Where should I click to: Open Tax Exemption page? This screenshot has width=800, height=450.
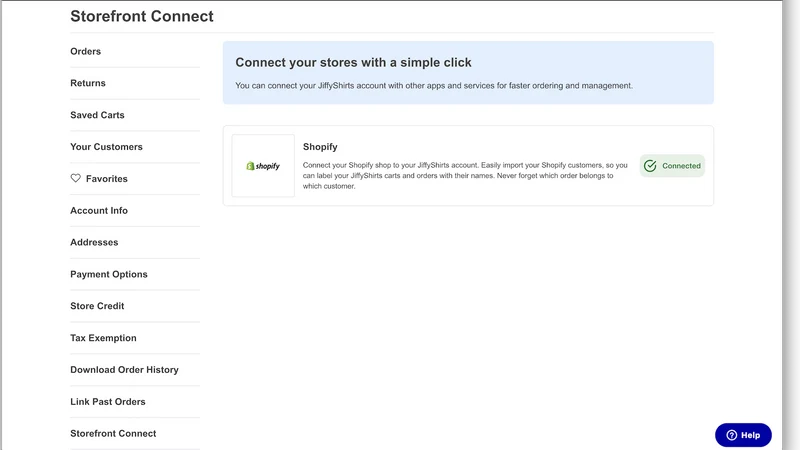click(x=103, y=338)
